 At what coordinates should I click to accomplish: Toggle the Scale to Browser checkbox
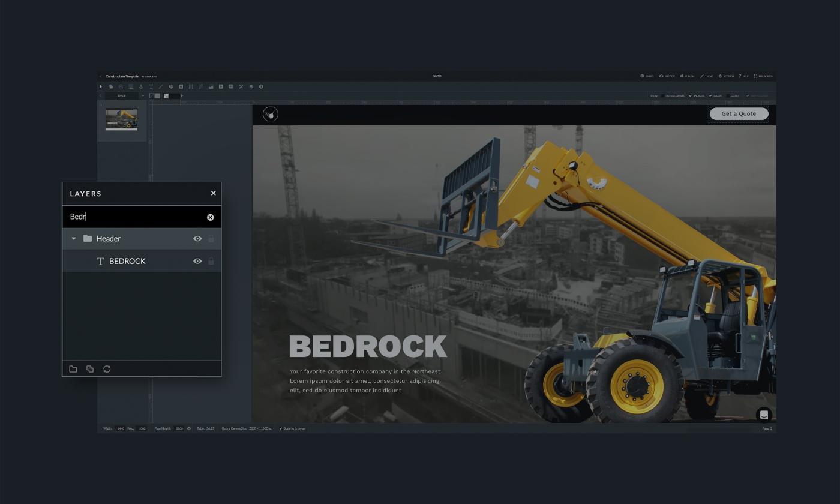pos(281,428)
